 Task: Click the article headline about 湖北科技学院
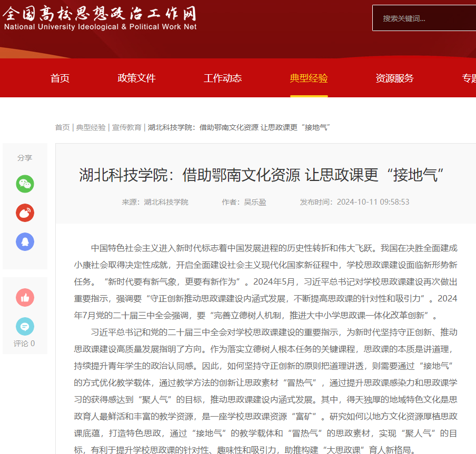pyautogui.click(x=262, y=175)
